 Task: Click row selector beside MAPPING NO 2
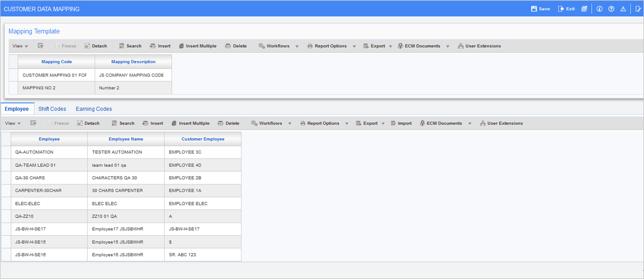[14, 88]
